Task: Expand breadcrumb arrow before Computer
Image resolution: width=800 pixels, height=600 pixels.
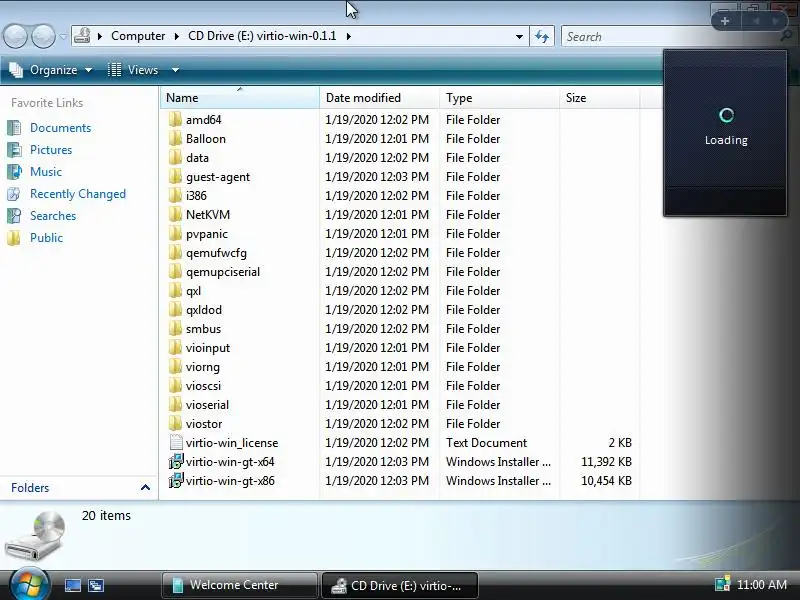Action: (x=100, y=36)
